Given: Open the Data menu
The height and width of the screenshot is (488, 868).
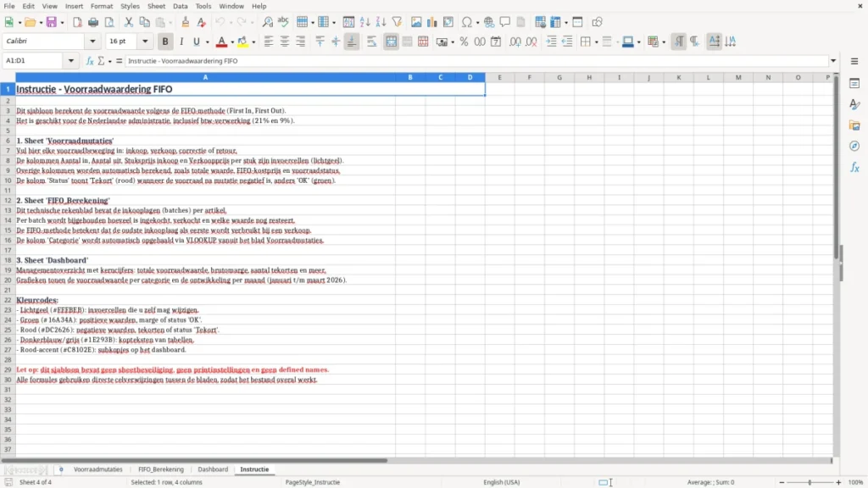Looking at the screenshot, I should pos(180,6).
